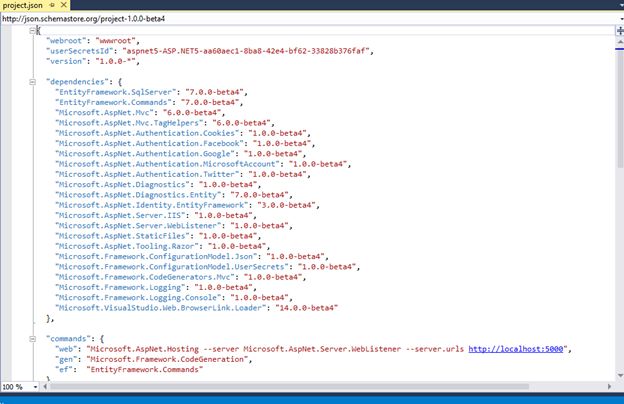Image resolution: width=624 pixels, height=404 pixels.
Task: Click "Microsoft.Framework.ConfigurationModel.UserSecrets" key
Action: point(172,267)
